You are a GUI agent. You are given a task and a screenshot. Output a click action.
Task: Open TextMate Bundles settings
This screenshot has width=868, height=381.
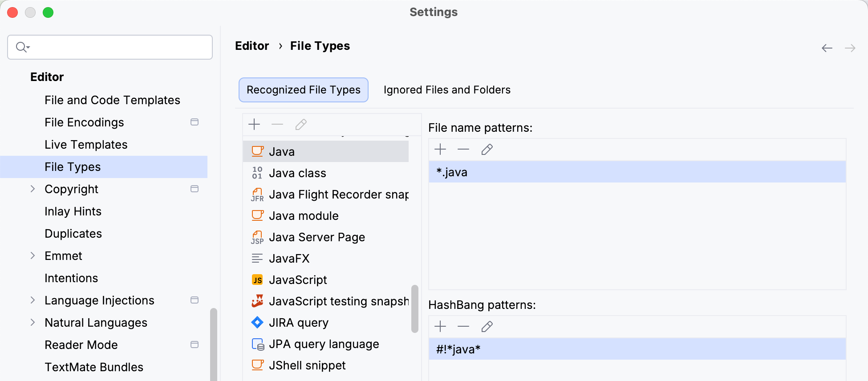[x=94, y=367]
